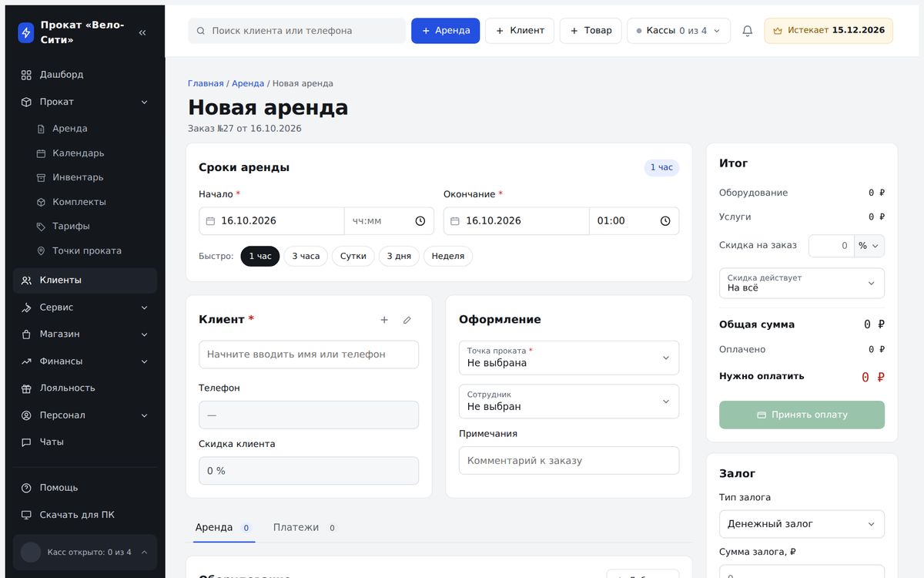Click start date field 16.10.2026
Screen dimensions: 924x578
pyautogui.click(x=271, y=221)
